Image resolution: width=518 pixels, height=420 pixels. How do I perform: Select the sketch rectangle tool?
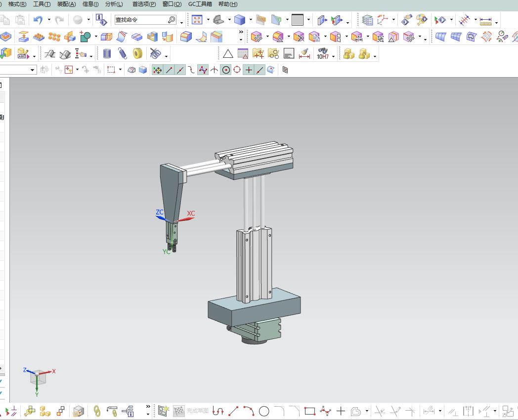point(310,412)
